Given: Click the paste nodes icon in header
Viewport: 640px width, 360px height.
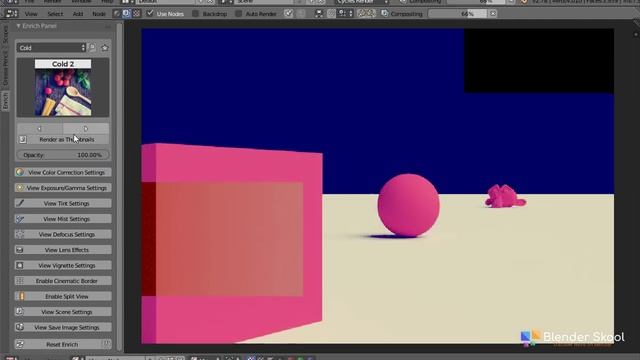Looking at the screenshot, I should [x=371, y=13].
